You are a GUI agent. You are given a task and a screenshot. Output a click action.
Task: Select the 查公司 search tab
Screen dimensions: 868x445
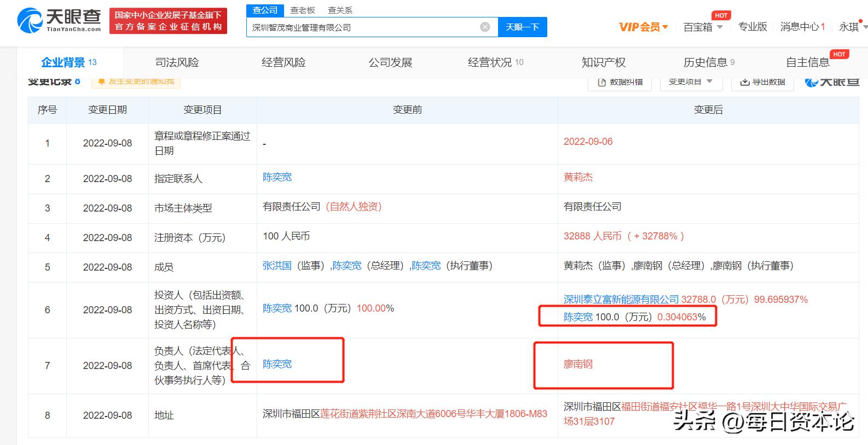[265, 10]
